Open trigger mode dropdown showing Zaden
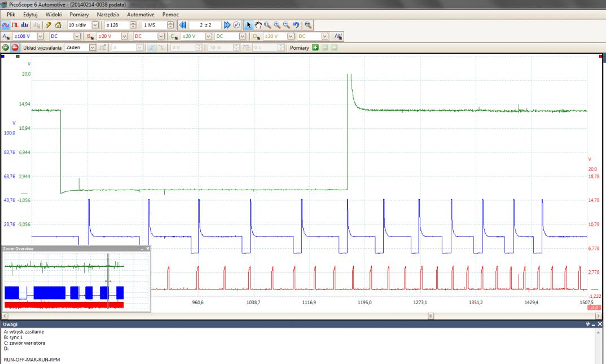This screenshot has width=606, height=364. pyautogui.click(x=93, y=47)
